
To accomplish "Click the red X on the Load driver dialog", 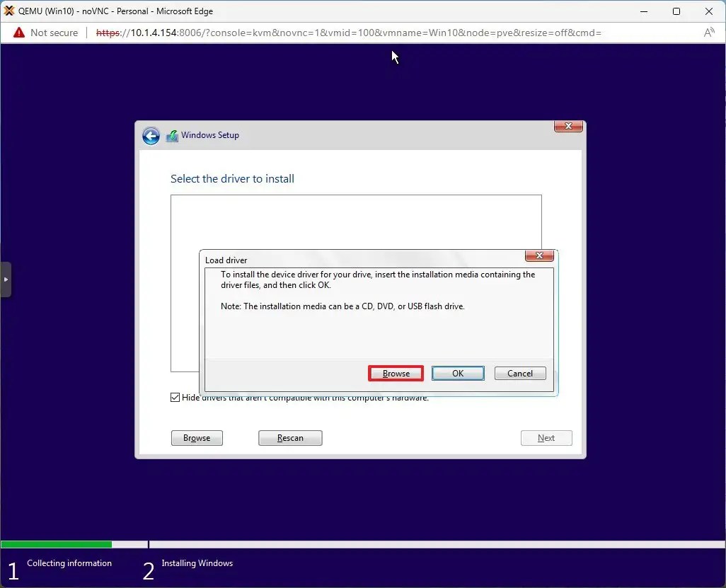I will [539, 255].
